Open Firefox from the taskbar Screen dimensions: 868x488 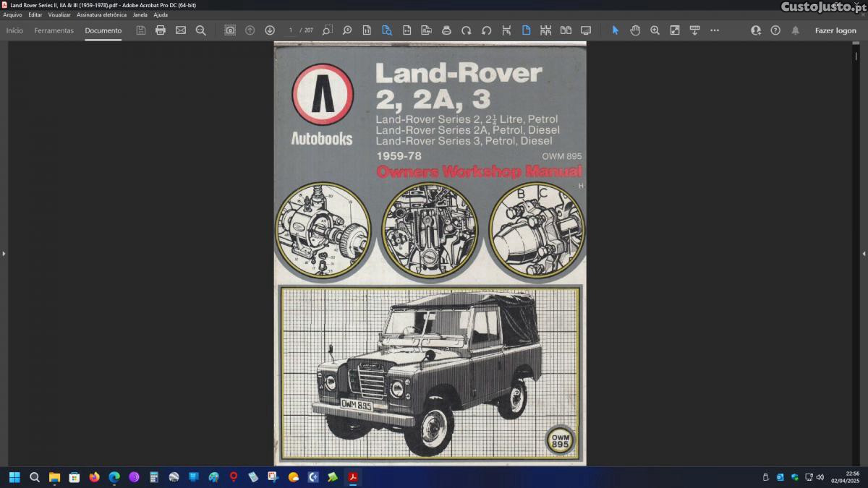coord(94,477)
